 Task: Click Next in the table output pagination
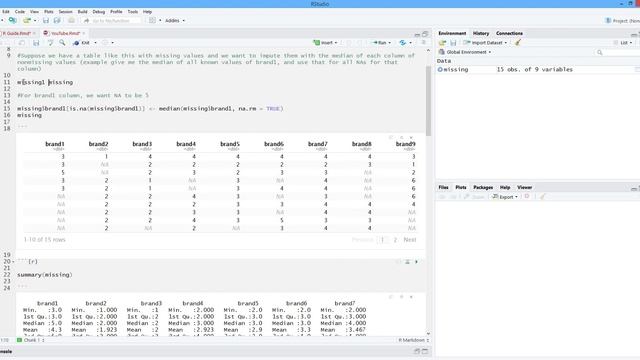[x=410, y=240]
